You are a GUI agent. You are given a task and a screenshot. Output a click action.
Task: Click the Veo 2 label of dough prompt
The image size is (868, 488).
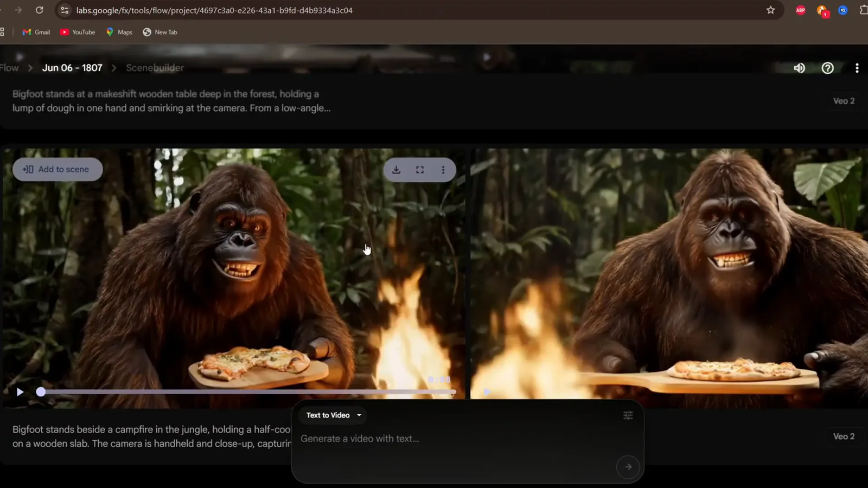[844, 101]
